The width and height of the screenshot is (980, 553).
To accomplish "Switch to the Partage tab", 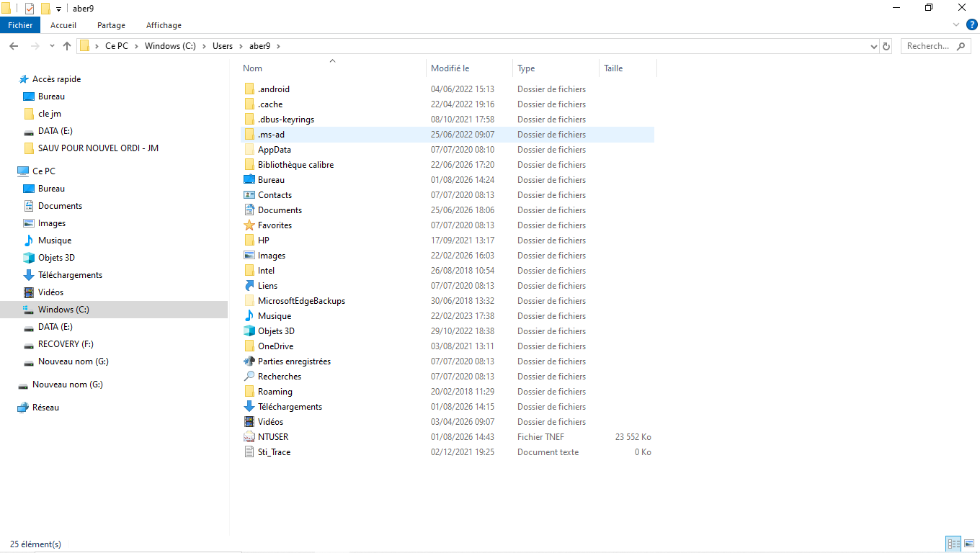I will pyautogui.click(x=111, y=25).
